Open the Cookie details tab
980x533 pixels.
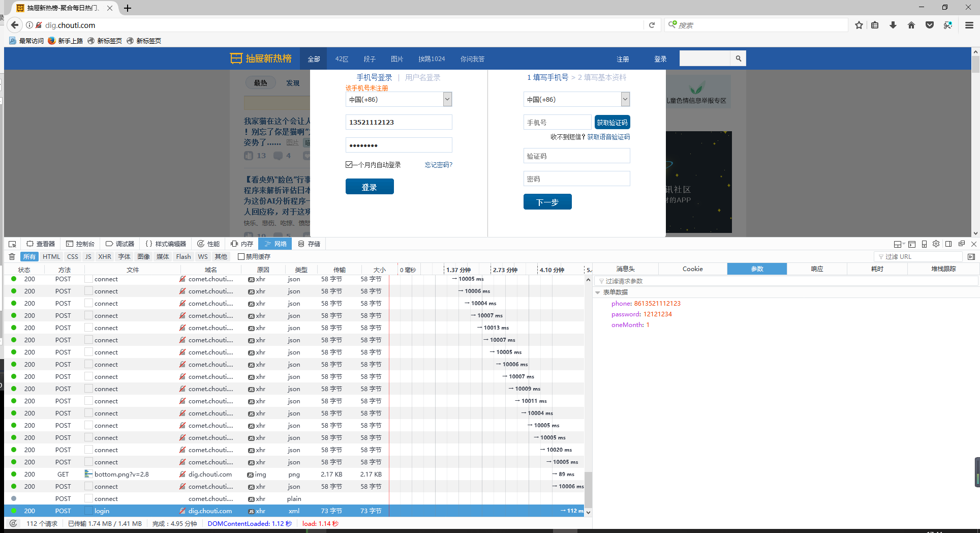692,269
